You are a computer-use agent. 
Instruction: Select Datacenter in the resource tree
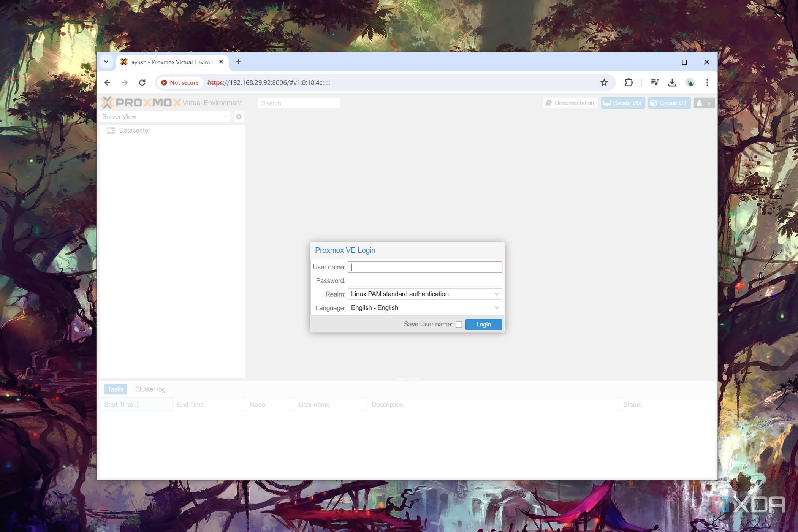click(x=135, y=130)
